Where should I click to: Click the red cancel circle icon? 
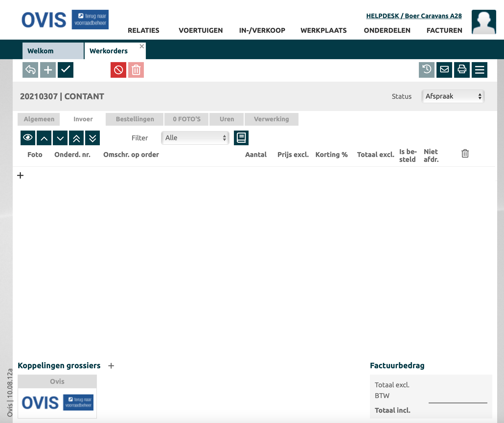point(118,70)
